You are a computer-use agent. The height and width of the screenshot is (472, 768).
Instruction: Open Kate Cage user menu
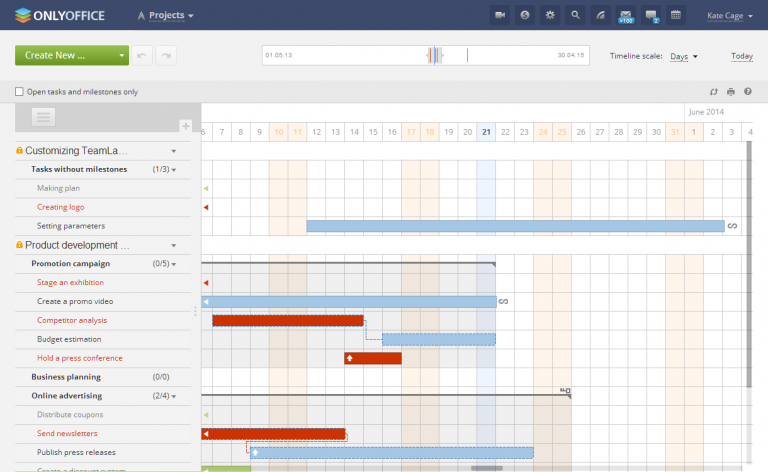click(729, 16)
